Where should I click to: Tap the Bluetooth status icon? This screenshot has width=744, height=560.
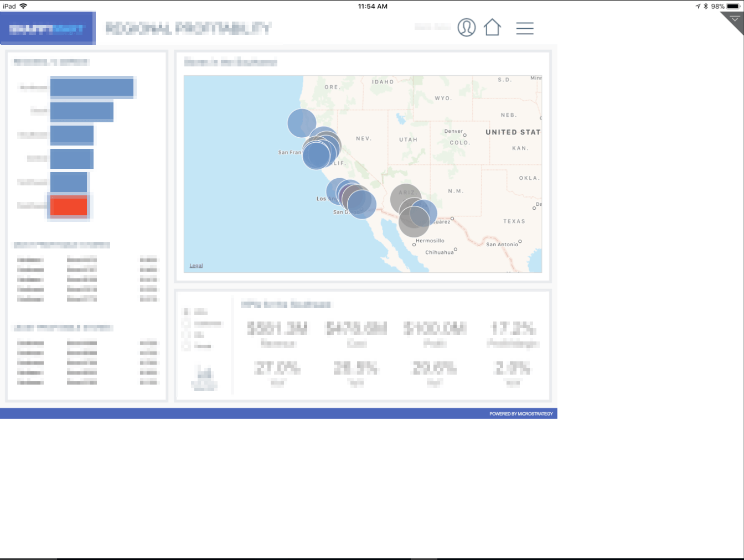pos(706,6)
